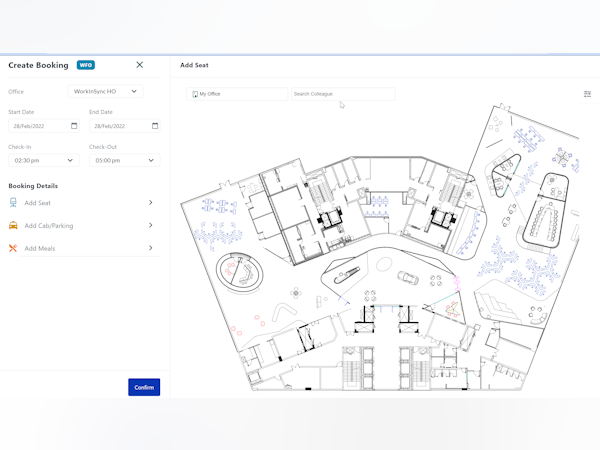Click the Start Date field
600x450 pixels.
tap(44, 126)
